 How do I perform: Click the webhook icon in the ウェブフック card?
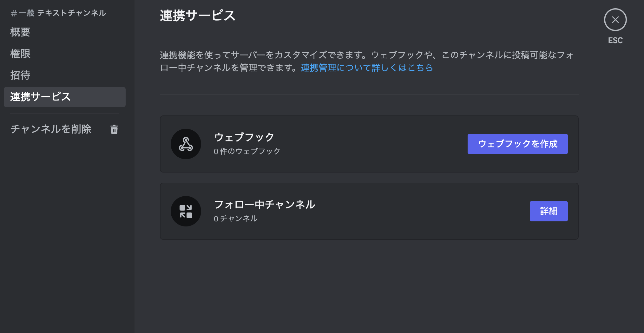coord(186,144)
